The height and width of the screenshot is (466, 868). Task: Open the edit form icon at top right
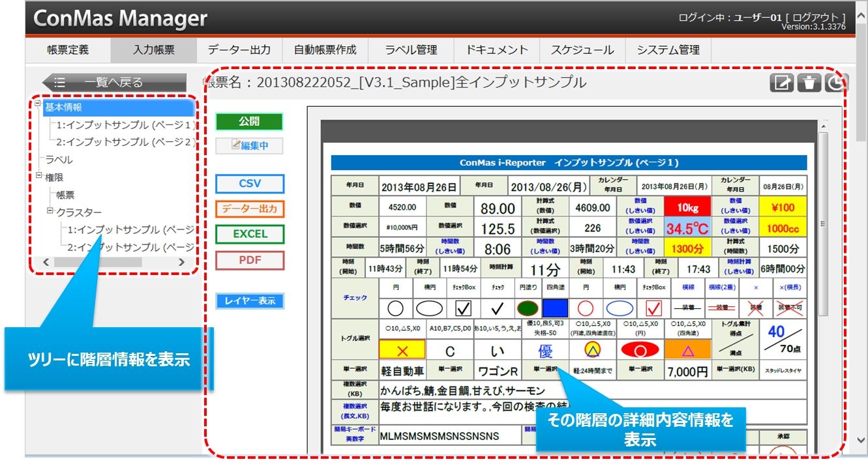point(781,83)
